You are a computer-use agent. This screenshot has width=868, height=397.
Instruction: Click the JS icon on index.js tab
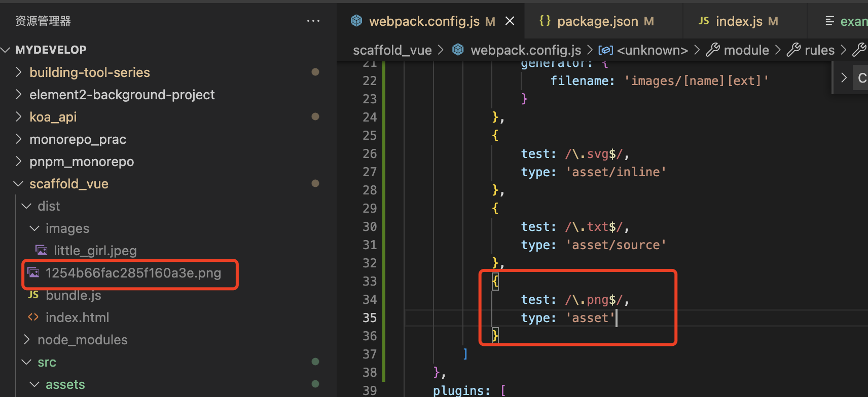coord(704,21)
